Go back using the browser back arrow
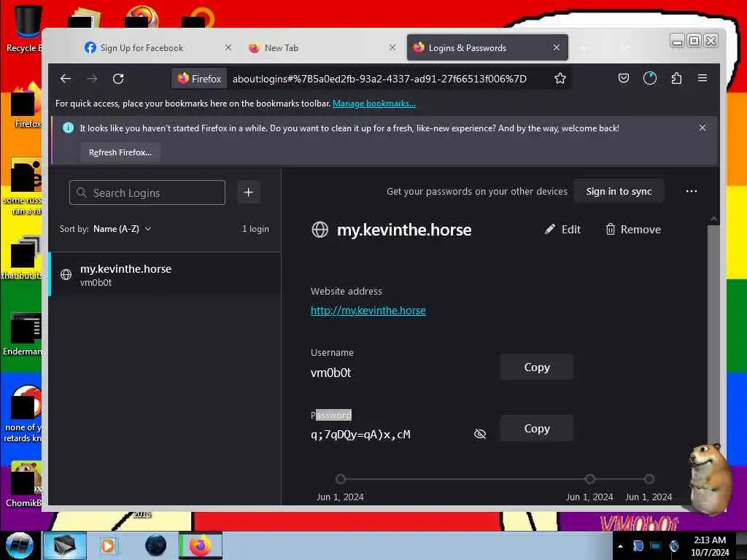This screenshot has width=747, height=560. click(65, 79)
